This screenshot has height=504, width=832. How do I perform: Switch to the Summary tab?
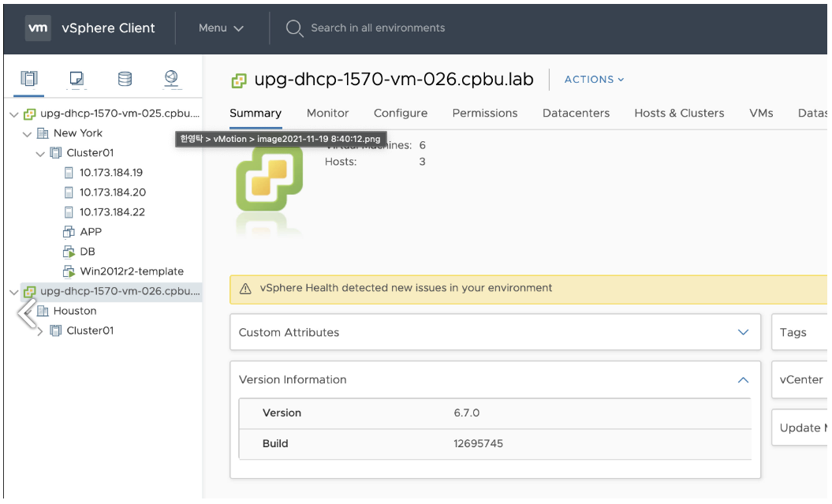click(256, 113)
